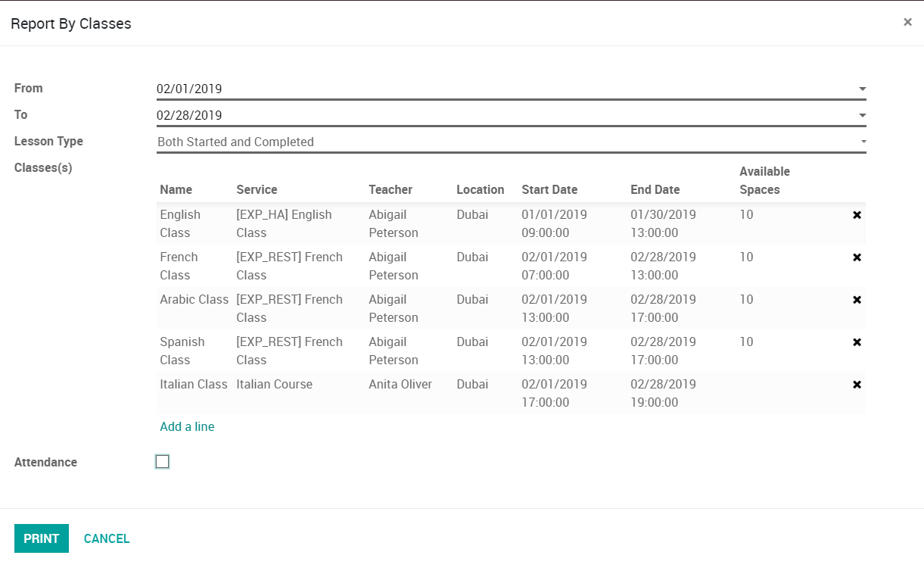Open the From date dropdown arrow
This screenshot has width=924, height=574.
[x=862, y=89]
